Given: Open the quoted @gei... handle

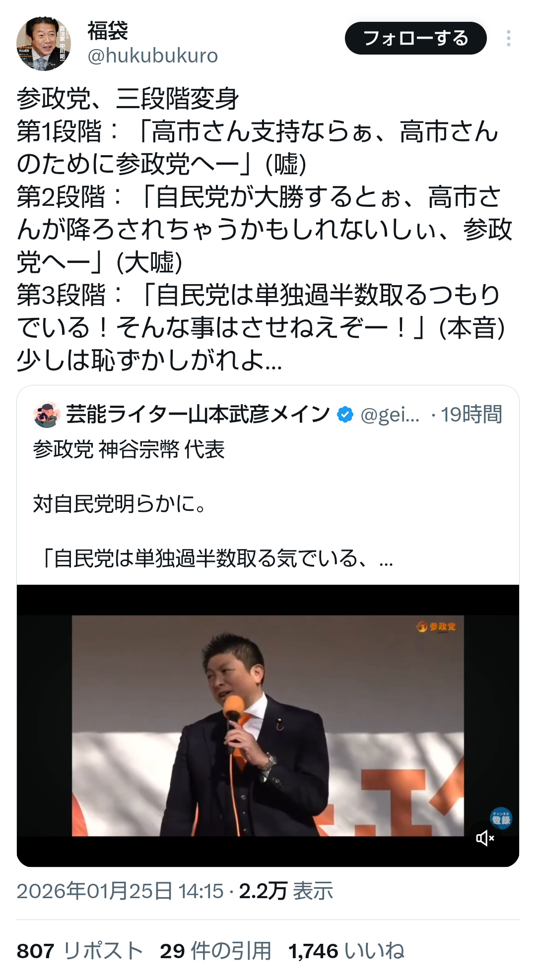Looking at the screenshot, I should click(x=390, y=415).
